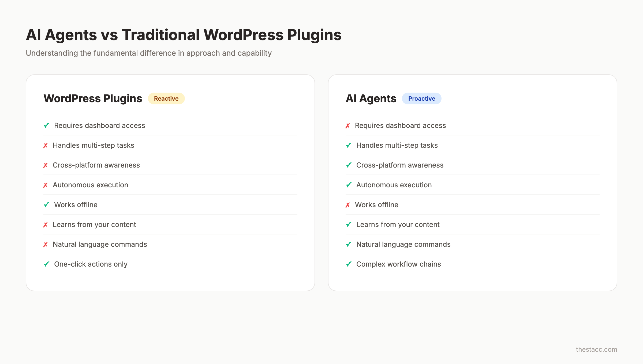Click the checkmark beside One-click actions only
This screenshot has height=364, width=643.
coord(46,264)
